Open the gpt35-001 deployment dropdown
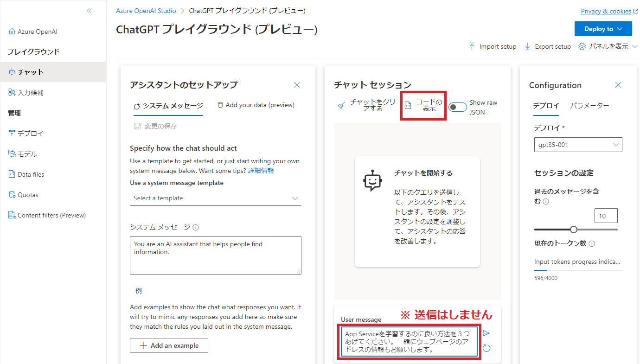The width and height of the screenshot is (640, 364). (x=578, y=145)
